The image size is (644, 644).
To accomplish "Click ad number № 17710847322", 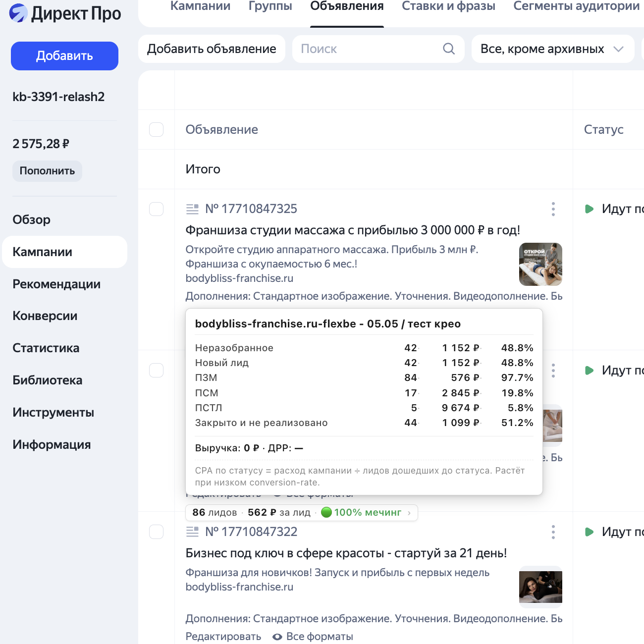I will [251, 532].
